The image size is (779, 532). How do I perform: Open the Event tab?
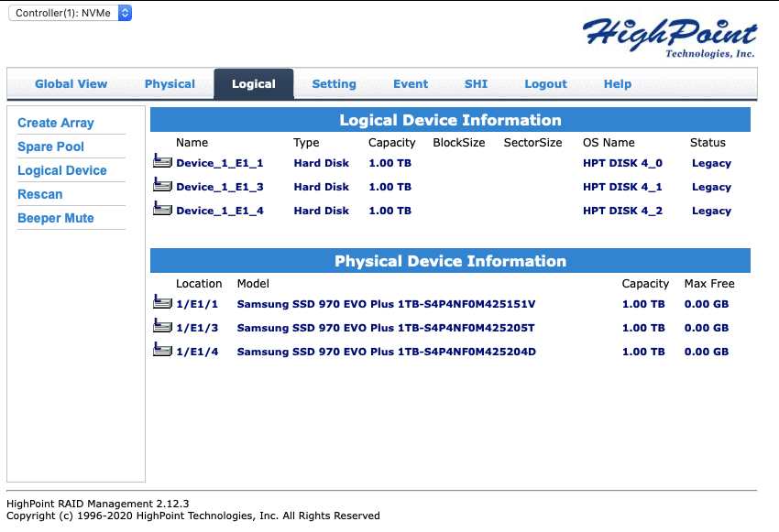(411, 84)
